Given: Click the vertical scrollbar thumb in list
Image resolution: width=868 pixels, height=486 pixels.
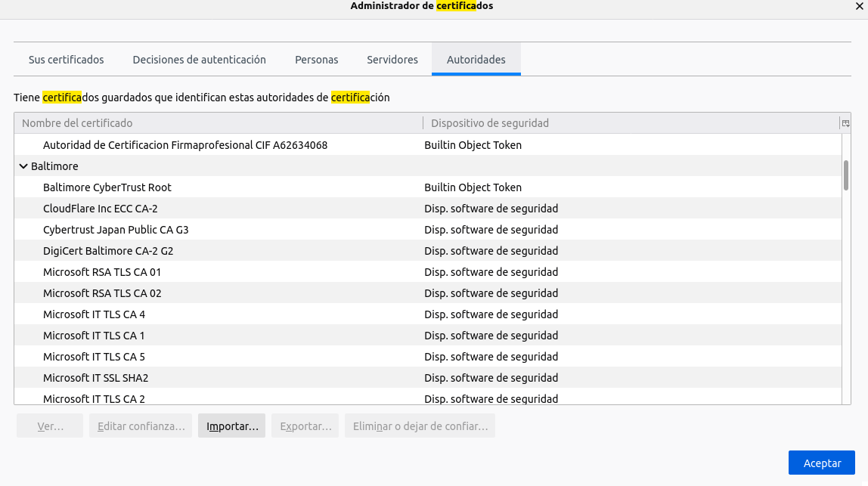Looking at the screenshot, I should pyautogui.click(x=845, y=175).
